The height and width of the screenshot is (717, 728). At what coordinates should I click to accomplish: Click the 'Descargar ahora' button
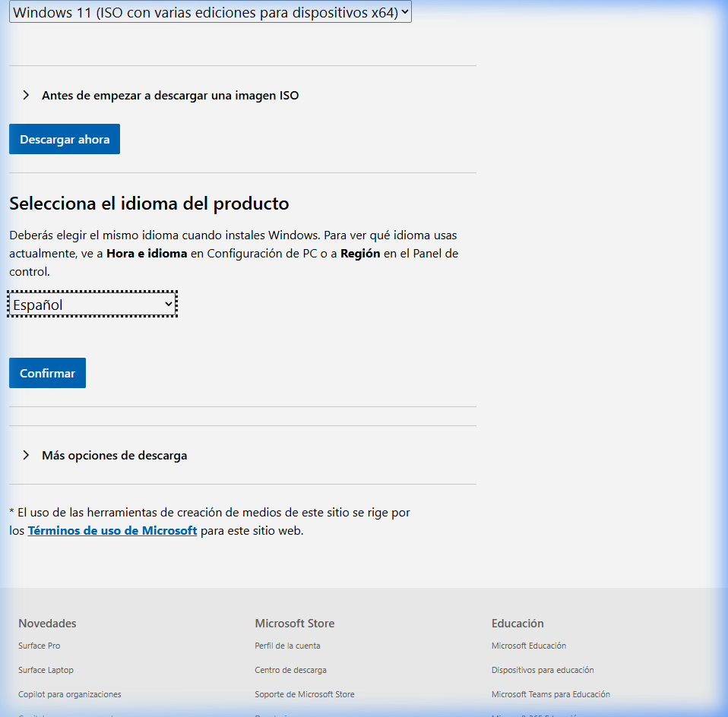[x=65, y=139]
